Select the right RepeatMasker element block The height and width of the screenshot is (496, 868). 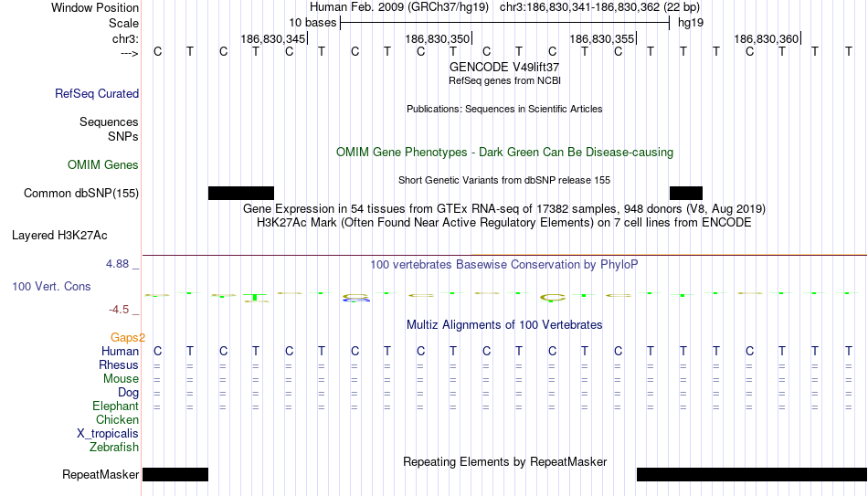[x=752, y=474]
